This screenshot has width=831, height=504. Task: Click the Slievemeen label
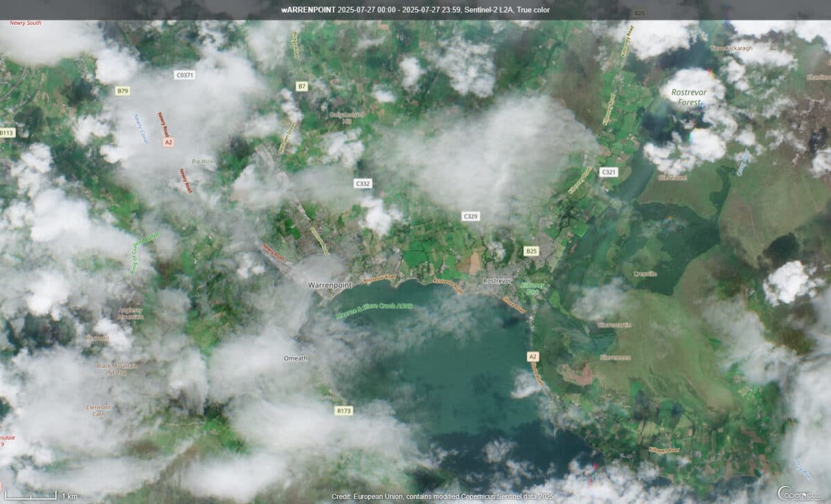(x=615, y=357)
